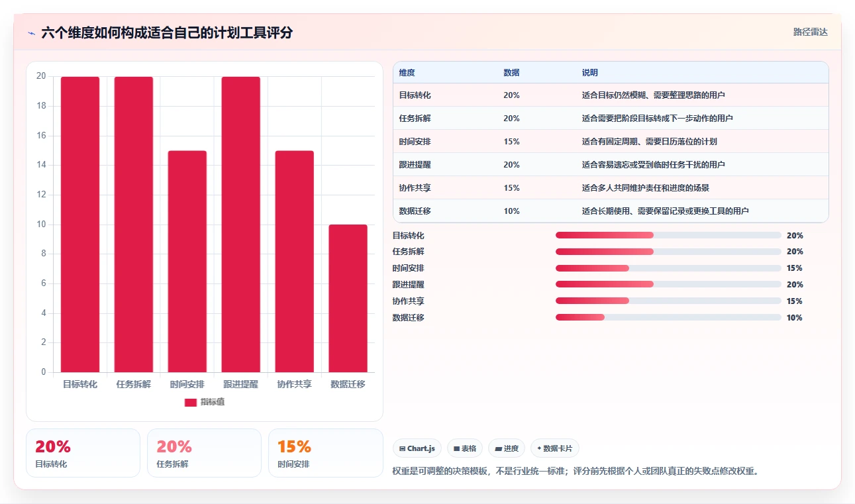Click the 时间安排 progress bar

click(x=669, y=268)
